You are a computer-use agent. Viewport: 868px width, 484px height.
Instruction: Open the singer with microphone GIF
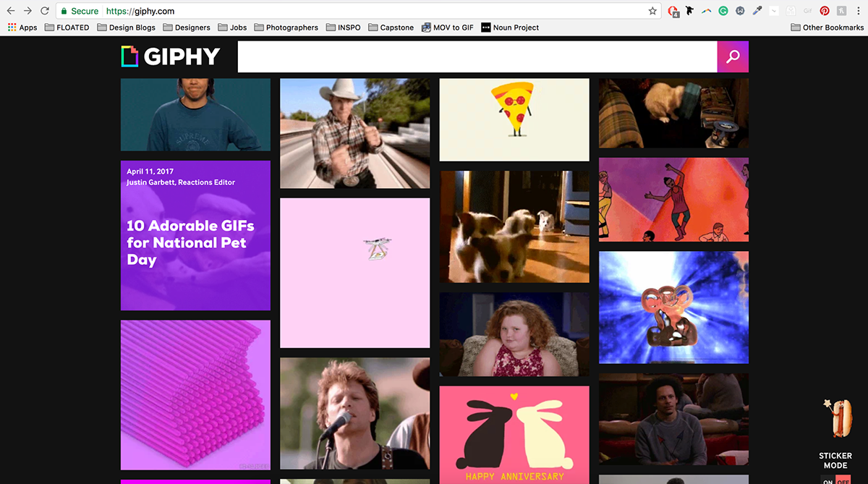pos(354,413)
